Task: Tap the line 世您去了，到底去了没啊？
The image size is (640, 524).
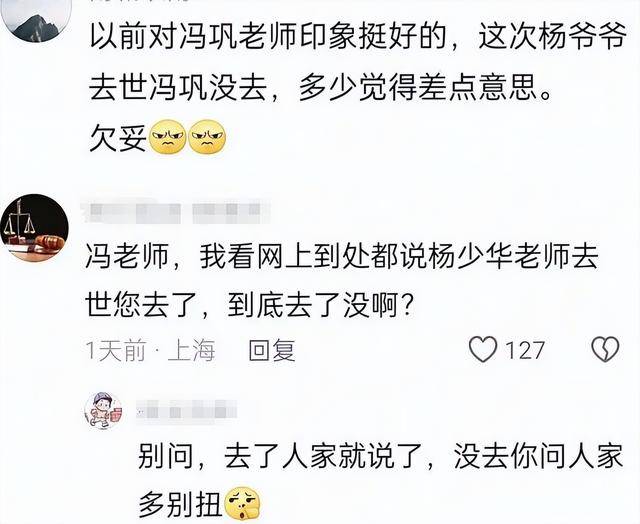Action: click(248, 305)
